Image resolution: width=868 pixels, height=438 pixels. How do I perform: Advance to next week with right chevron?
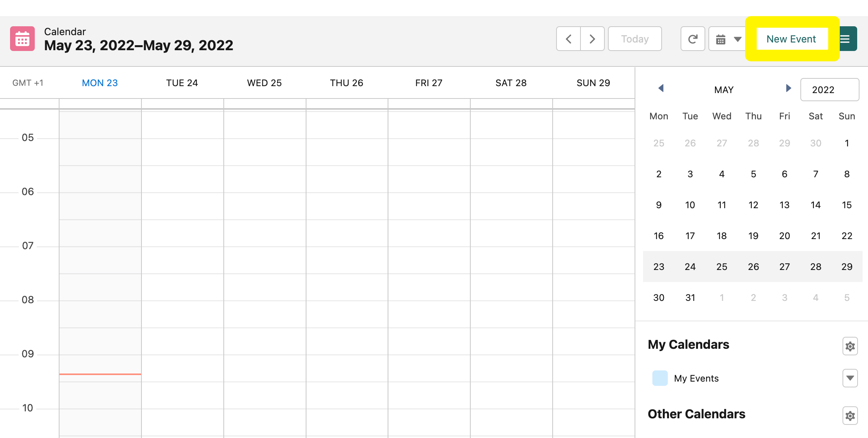tap(592, 39)
